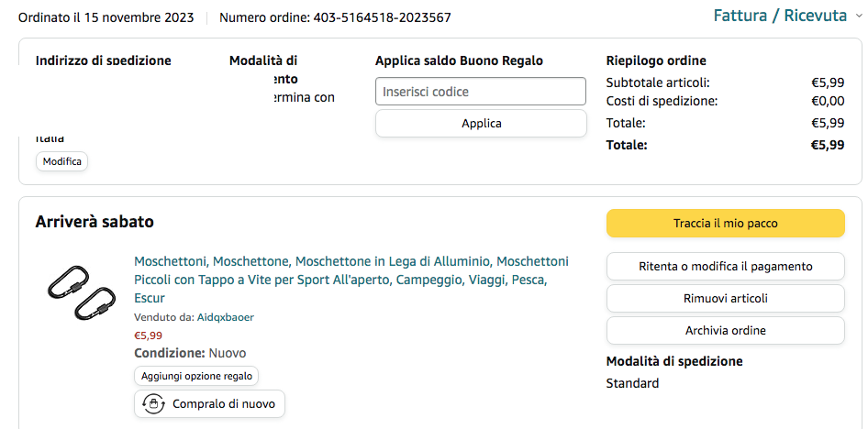868x429 pixels.
Task: Focus the Inserisci codice gift card field
Action: pyautogui.click(x=481, y=92)
